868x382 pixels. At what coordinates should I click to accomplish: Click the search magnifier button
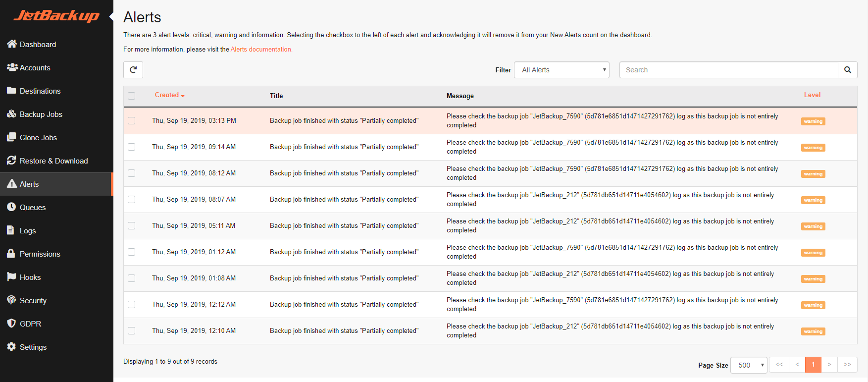coord(848,70)
